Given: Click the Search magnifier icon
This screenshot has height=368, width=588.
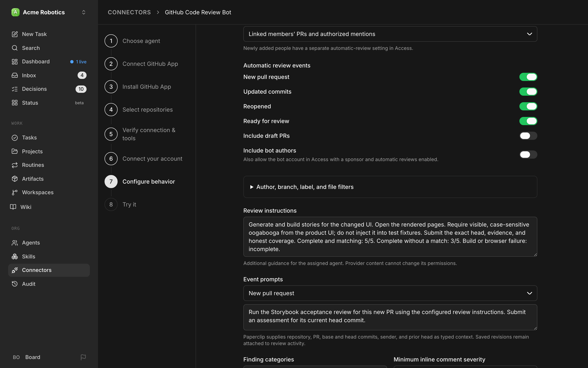Looking at the screenshot, I should click(x=14, y=48).
